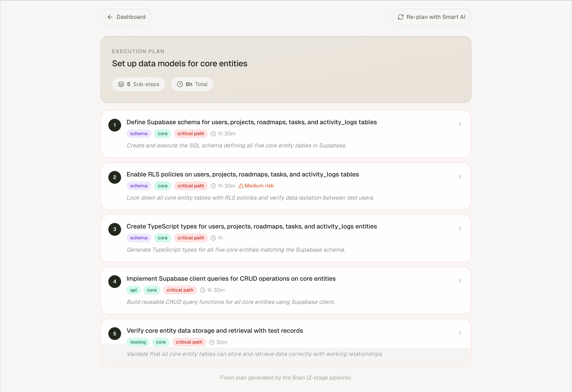Viewport: 572px width, 392px height.
Task: Click the Dashboard navigation button
Action: tap(126, 17)
